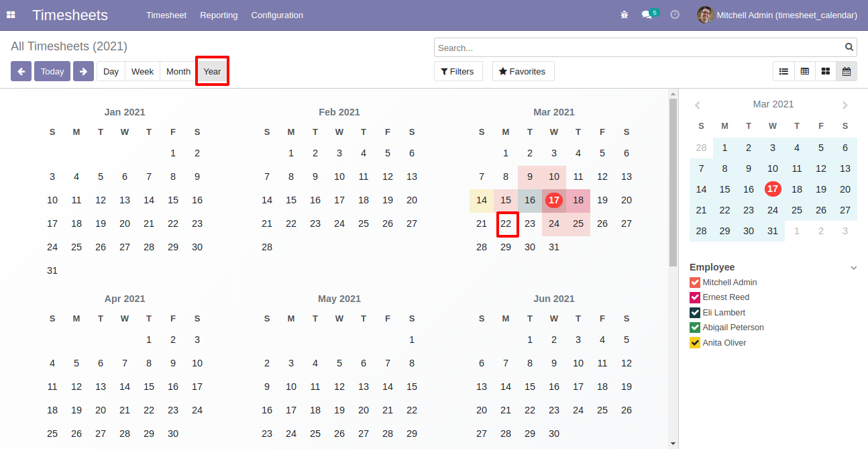Go to next period arrow
The width and height of the screenshot is (868, 449).
[83, 71]
